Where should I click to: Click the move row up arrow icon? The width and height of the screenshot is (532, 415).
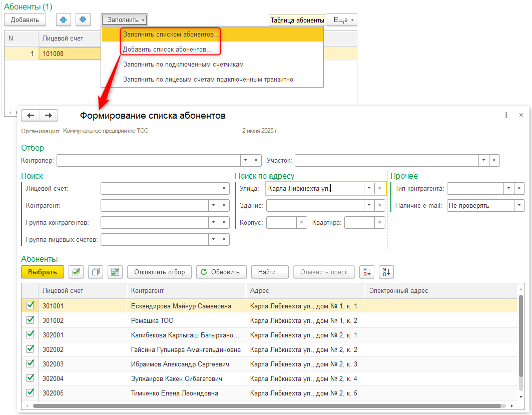[x=63, y=20]
